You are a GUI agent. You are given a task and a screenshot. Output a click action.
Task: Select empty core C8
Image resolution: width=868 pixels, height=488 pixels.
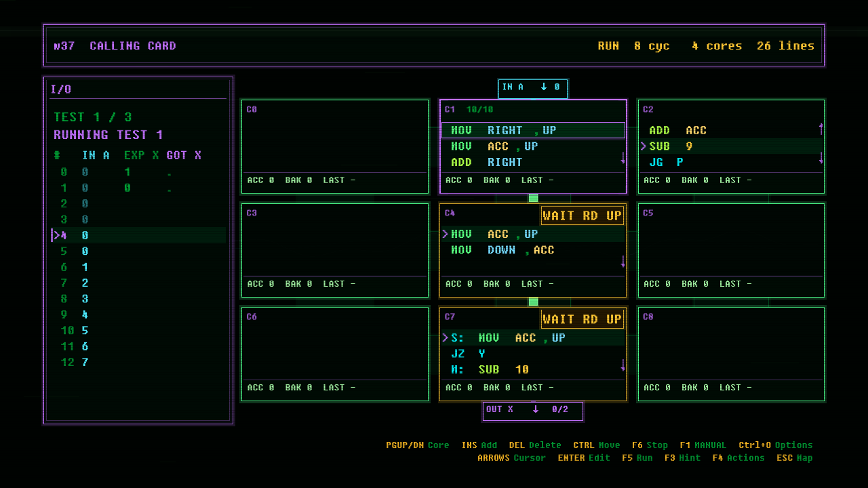pyautogui.click(x=731, y=354)
